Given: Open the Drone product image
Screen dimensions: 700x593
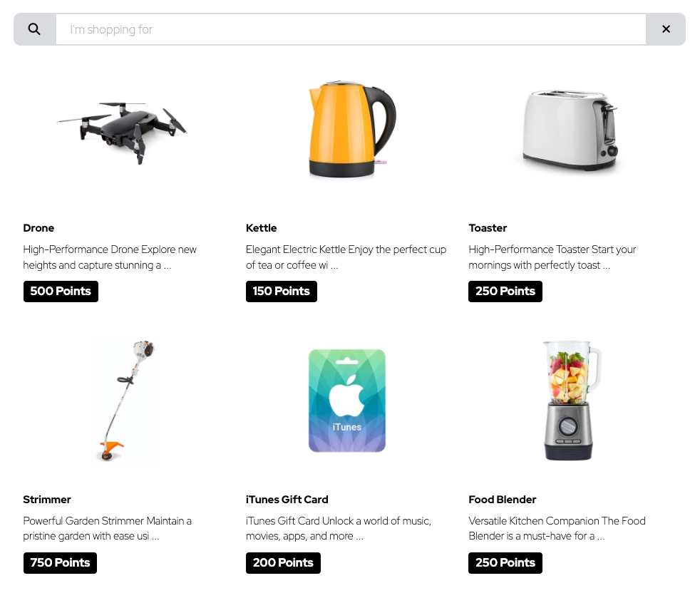Looking at the screenshot, I should (x=123, y=129).
